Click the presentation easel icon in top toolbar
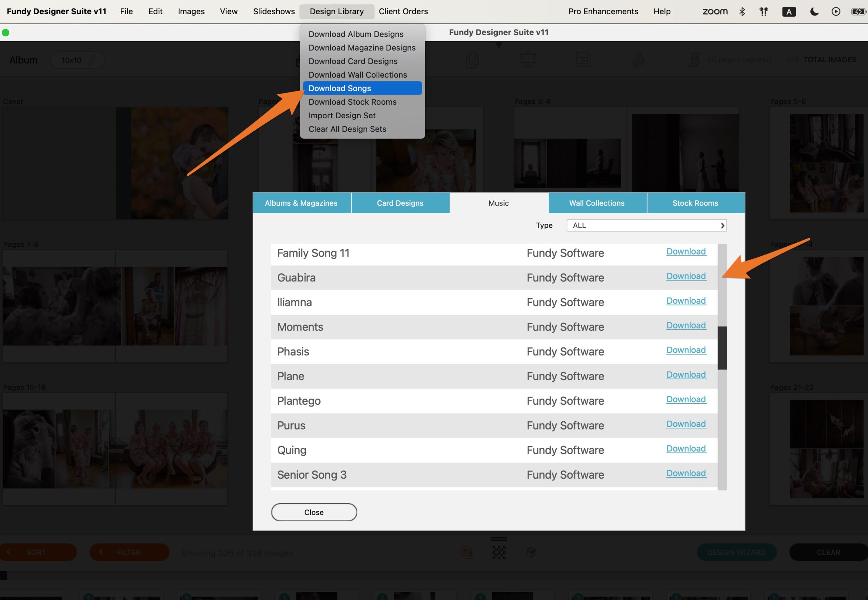 point(528,60)
